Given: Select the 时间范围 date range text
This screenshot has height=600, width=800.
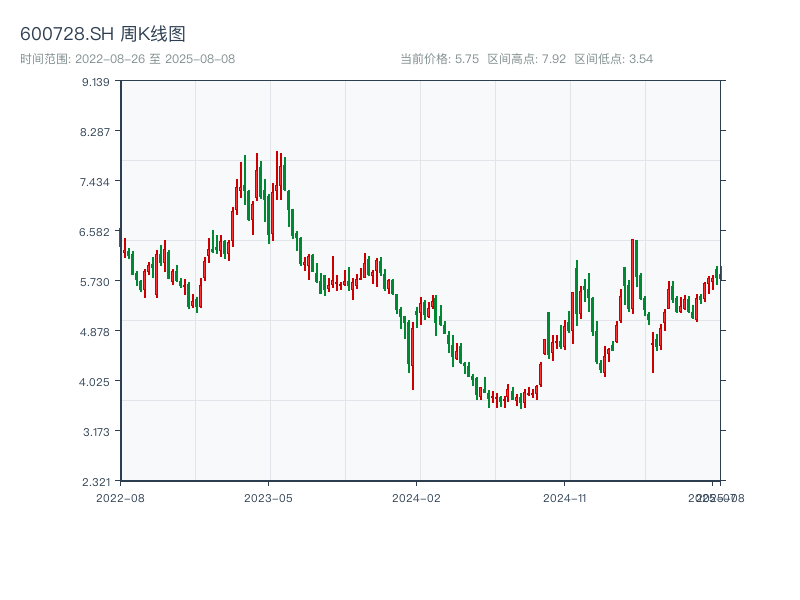Looking at the screenshot, I should pyautogui.click(x=128, y=59).
